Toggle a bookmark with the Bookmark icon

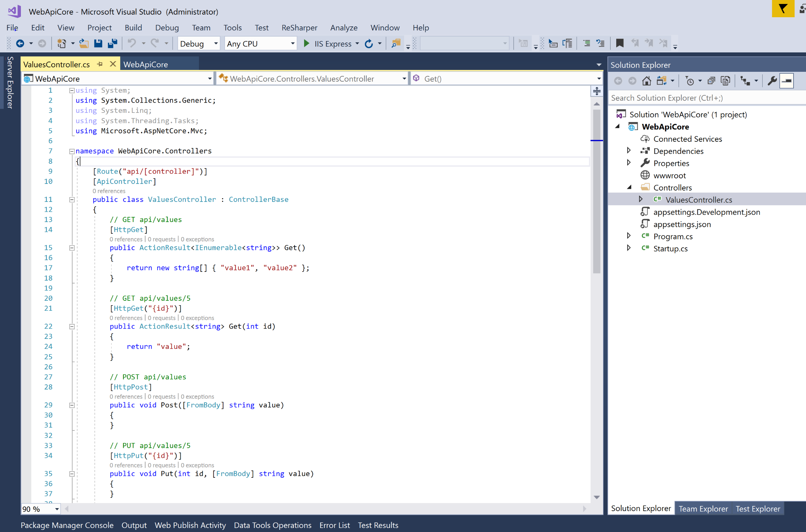[x=620, y=44]
